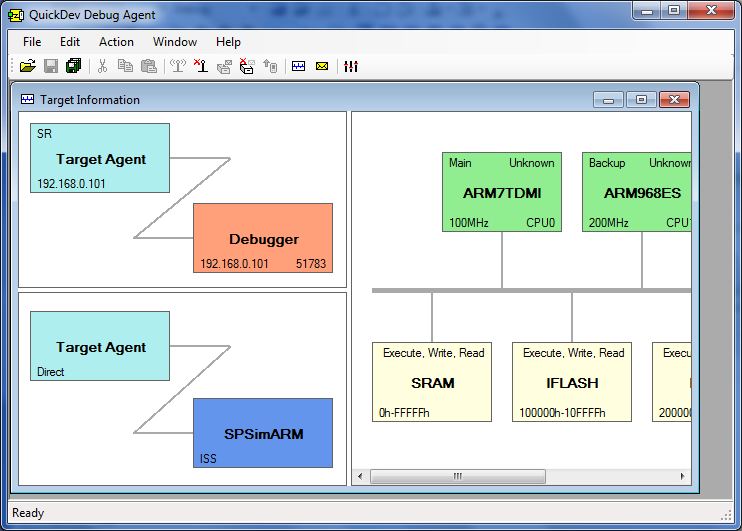Image resolution: width=742 pixels, height=531 pixels.
Task: Click the gray mailbox with envelope icon
Action: [x=224, y=66]
